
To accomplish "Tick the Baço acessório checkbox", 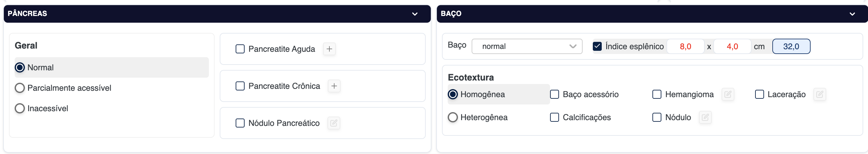I will [x=554, y=95].
